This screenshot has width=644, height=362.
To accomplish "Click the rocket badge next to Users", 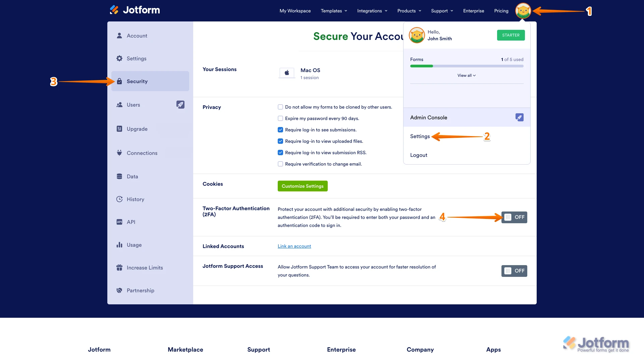I will (180, 105).
